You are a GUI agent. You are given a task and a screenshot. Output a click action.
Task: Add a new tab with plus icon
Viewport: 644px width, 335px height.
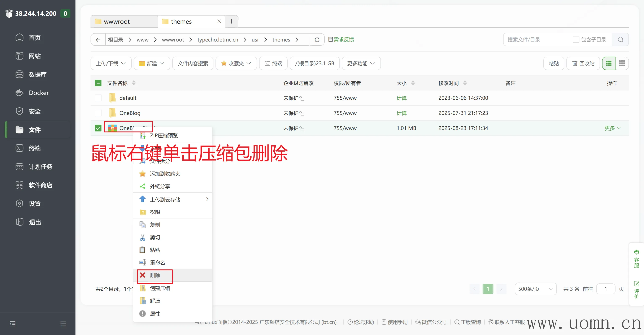[x=231, y=21]
